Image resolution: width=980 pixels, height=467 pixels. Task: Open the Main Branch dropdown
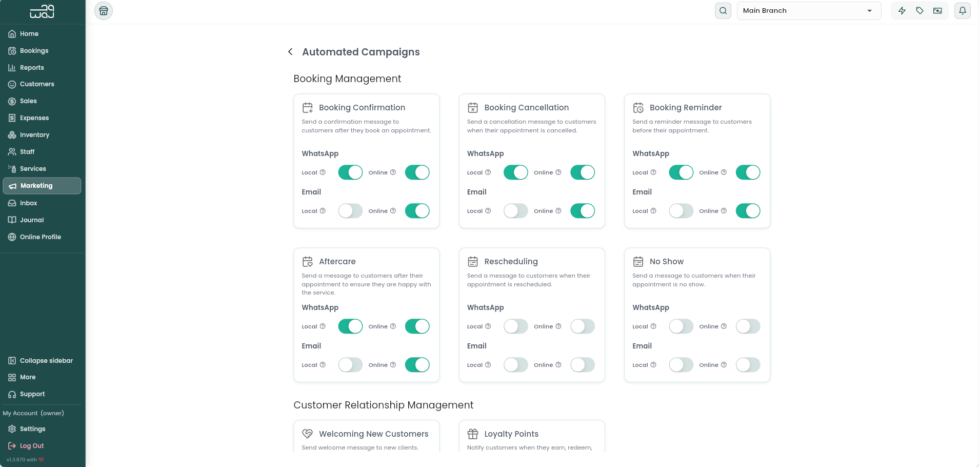coord(809,11)
